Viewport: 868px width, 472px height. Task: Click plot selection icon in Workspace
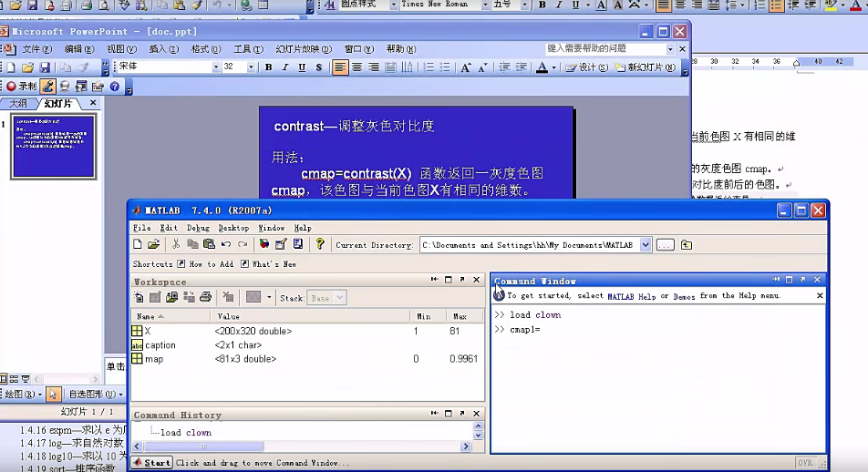[253, 298]
